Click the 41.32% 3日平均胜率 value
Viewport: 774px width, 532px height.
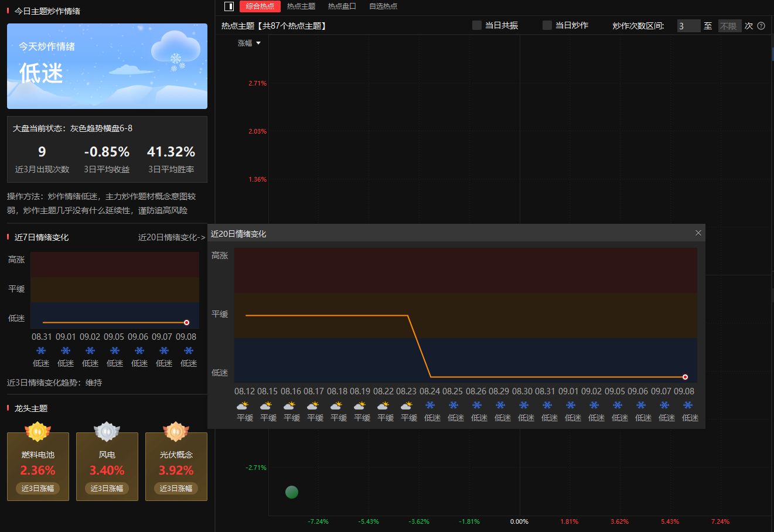pos(171,152)
